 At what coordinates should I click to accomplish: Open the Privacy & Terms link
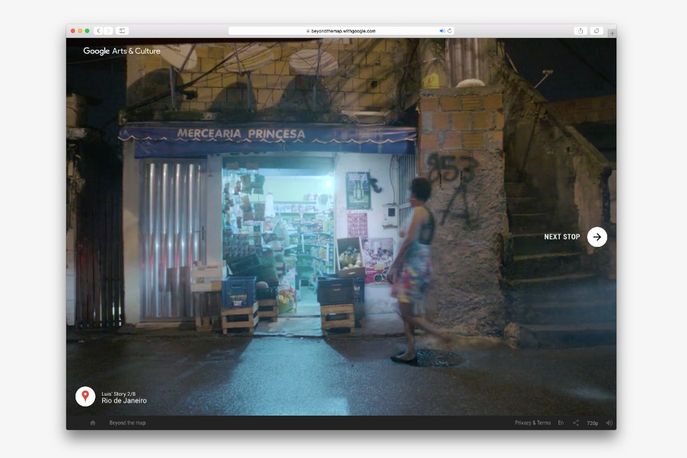click(x=532, y=423)
